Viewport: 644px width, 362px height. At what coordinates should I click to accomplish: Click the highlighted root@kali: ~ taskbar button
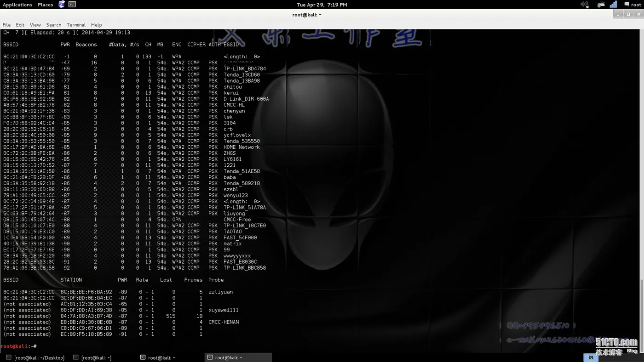tap(238, 357)
